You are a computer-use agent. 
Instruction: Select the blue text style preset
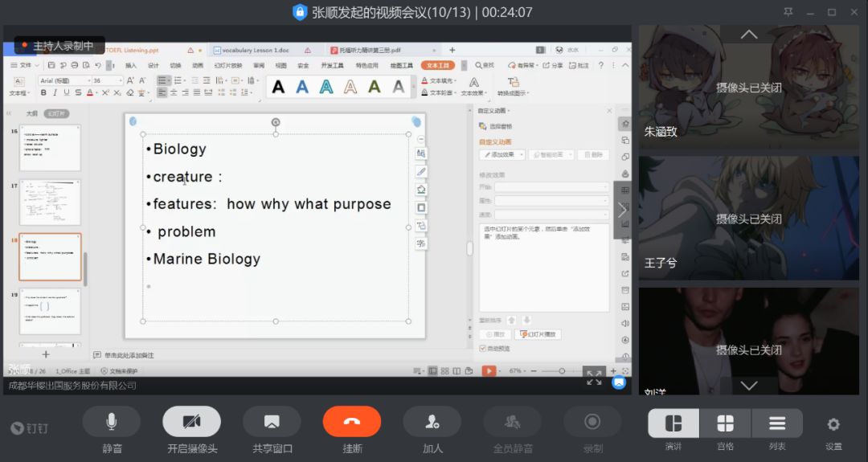click(302, 87)
